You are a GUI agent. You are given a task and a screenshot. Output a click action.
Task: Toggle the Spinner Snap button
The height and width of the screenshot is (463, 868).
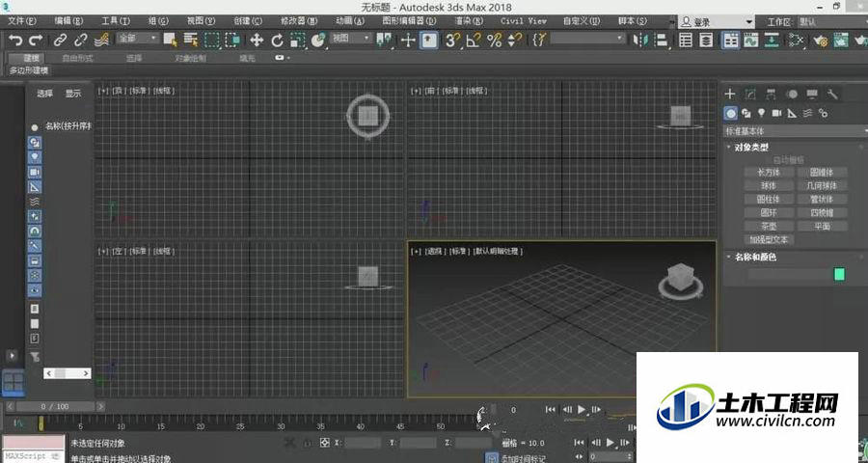514,40
